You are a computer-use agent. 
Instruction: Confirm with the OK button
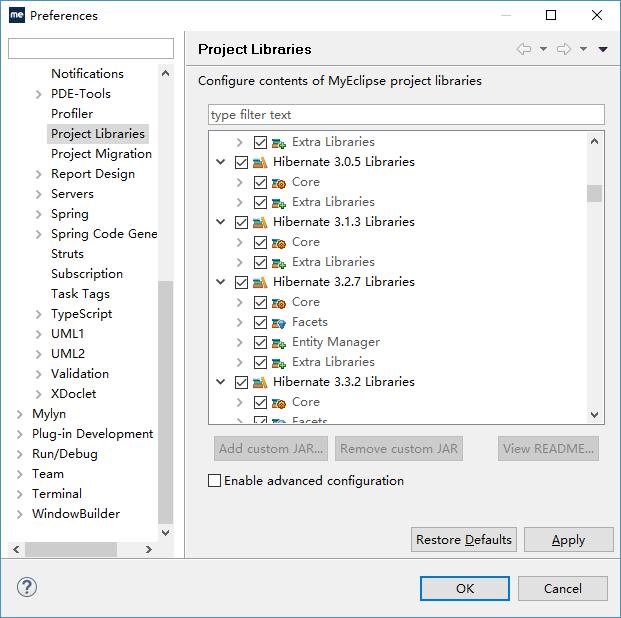tap(465, 588)
